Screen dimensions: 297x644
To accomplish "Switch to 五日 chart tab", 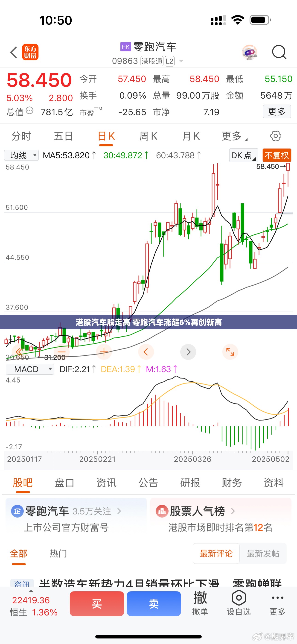I will (64, 136).
